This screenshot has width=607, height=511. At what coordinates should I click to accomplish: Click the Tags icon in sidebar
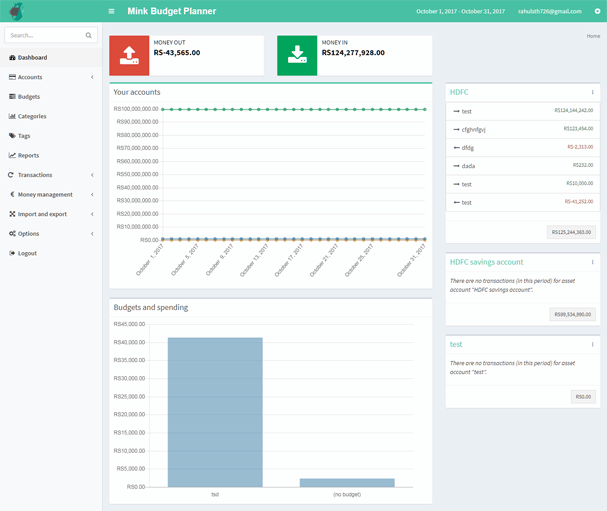(x=12, y=135)
